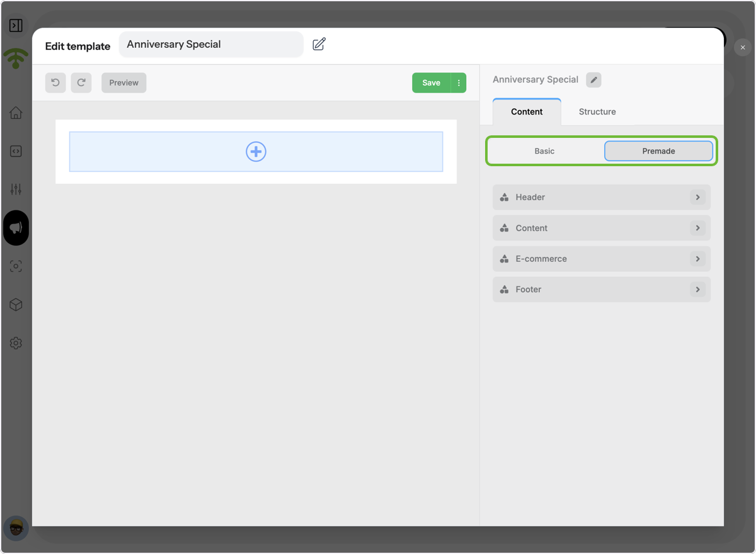Expand the Header premade category
Viewport: 756px width, 554px height.
tap(602, 197)
